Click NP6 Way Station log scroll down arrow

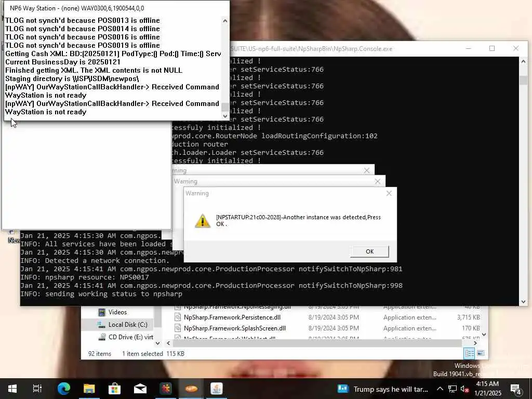point(225,116)
